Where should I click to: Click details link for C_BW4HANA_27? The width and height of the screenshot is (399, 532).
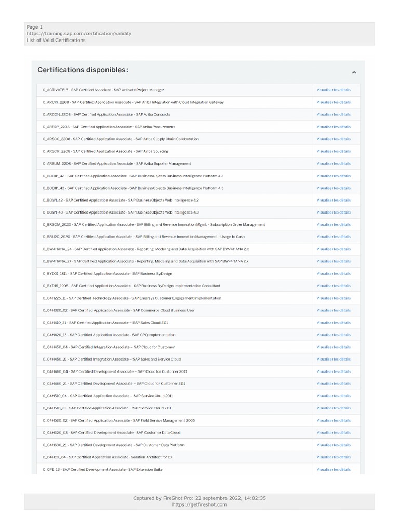(334, 261)
